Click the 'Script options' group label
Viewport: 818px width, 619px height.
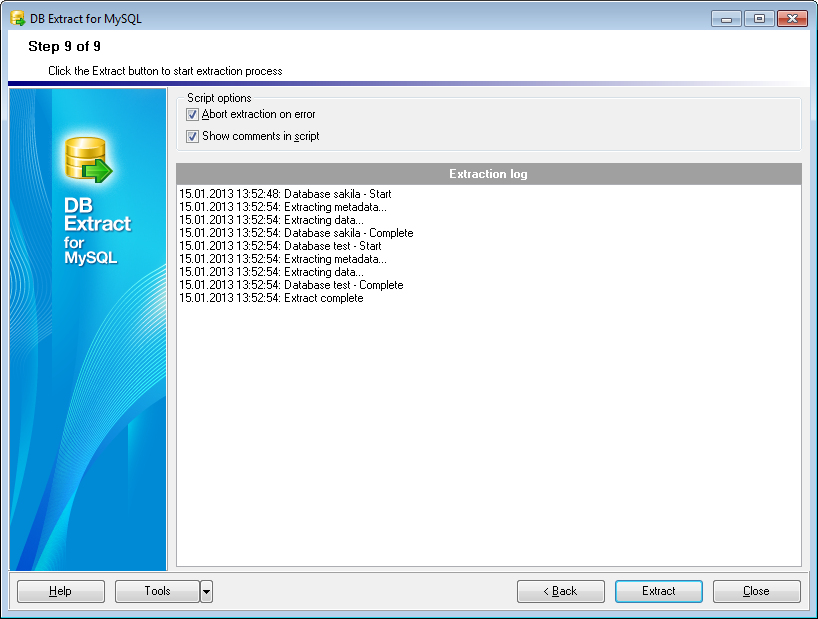pyautogui.click(x=219, y=98)
